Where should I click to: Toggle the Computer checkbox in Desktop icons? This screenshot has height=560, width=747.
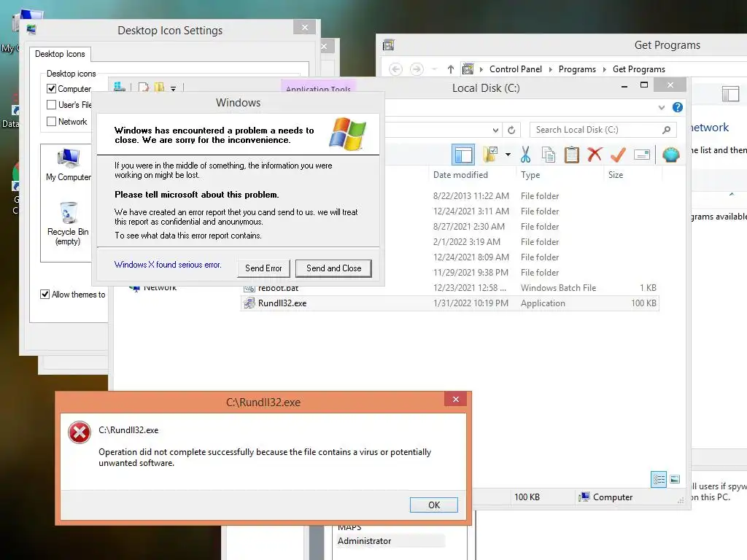(52, 88)
